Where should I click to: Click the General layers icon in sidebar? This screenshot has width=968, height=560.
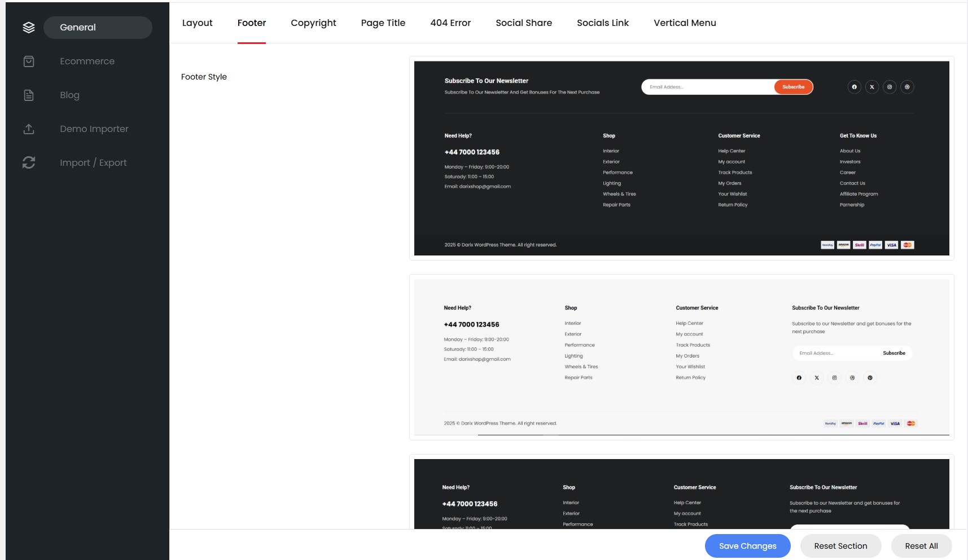[29, 27]
